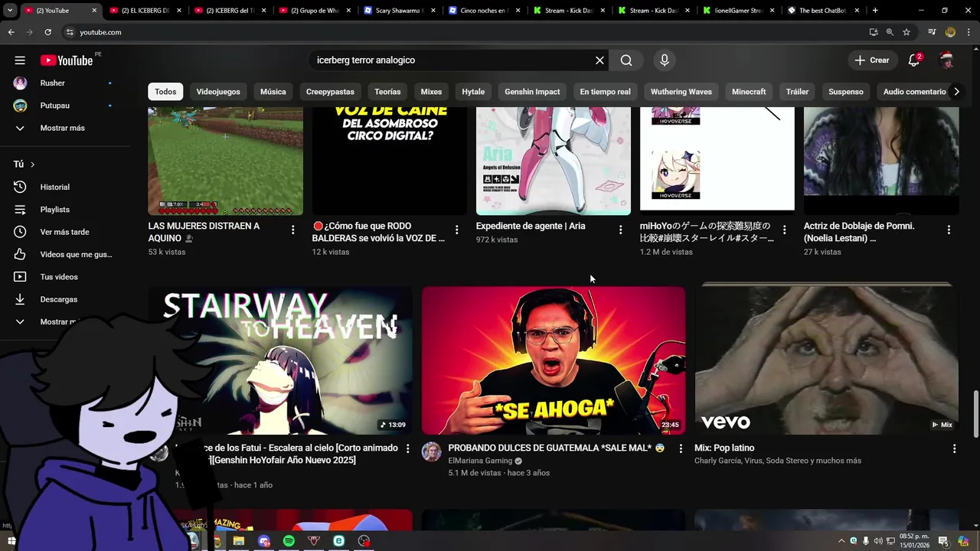Open options for Expediente de agente Aria
This screenshot has height=551, width=980.
click(620, 230)
